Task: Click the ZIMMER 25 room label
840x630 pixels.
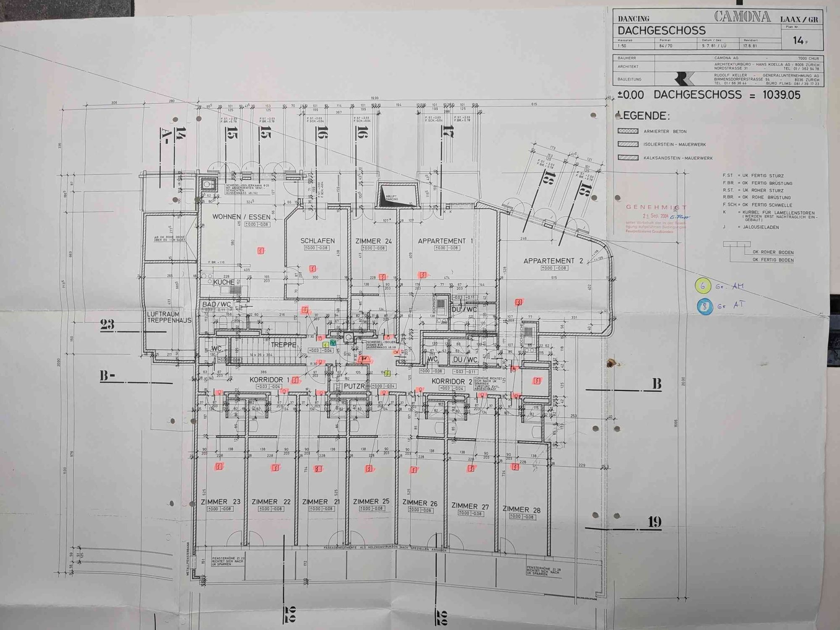Action: [x=371, y=501]
